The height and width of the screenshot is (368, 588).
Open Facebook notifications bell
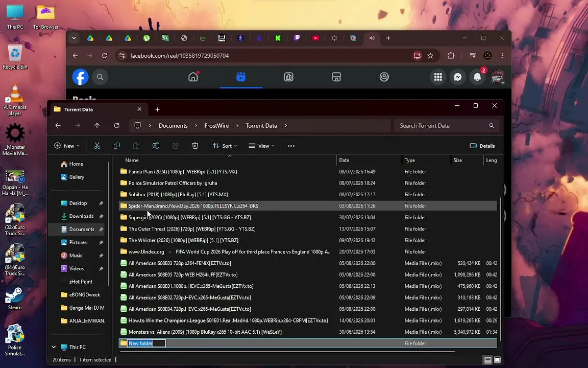pyautogui.click(x=477, y=77)
